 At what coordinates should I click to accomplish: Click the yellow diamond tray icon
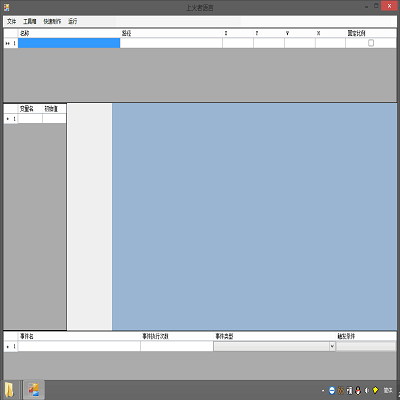click(376, 390)
